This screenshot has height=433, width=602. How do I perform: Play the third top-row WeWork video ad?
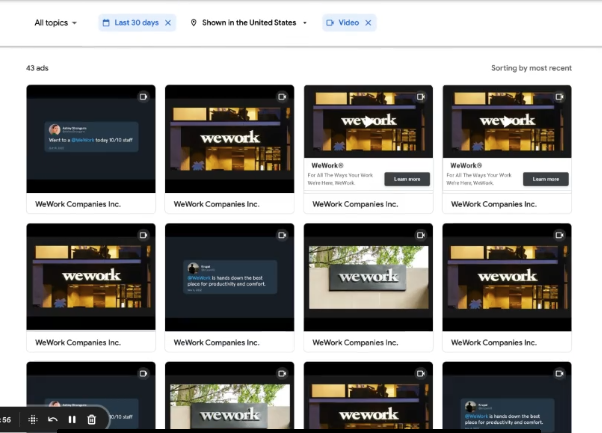point(368,121)
